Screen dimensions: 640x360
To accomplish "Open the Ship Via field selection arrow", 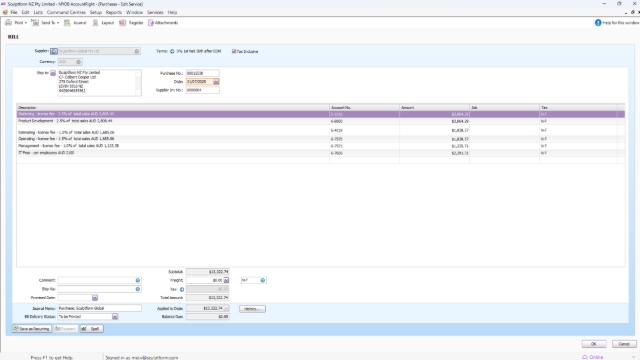I will [x=138, y=289].
